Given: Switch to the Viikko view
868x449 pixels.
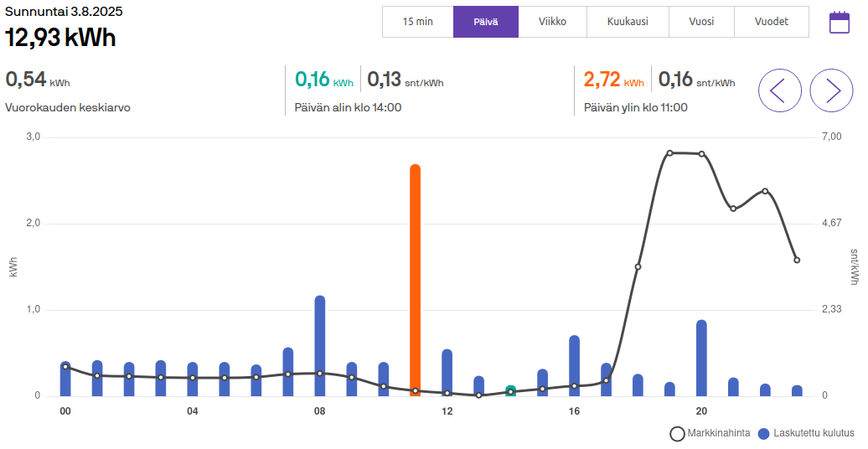Looking at the screenshot, I should pos(552,22).
